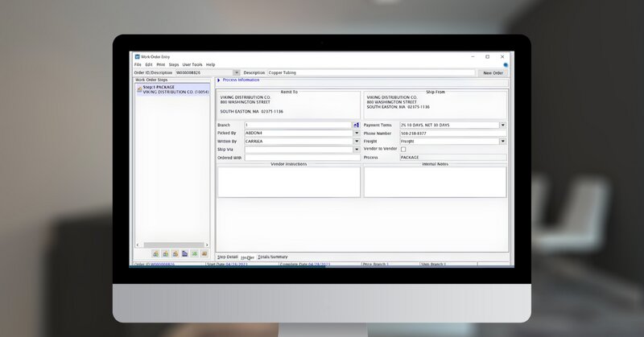Maximize the Work Order Entry window
Image resolution: width=644 pixels, height=337 pixels.
(x=488, y=56)
